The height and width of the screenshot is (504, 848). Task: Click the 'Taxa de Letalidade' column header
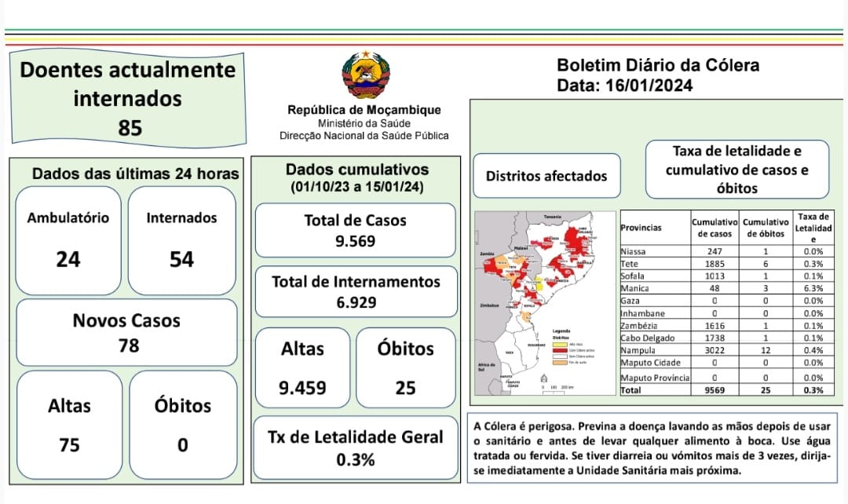click(813, 228)
